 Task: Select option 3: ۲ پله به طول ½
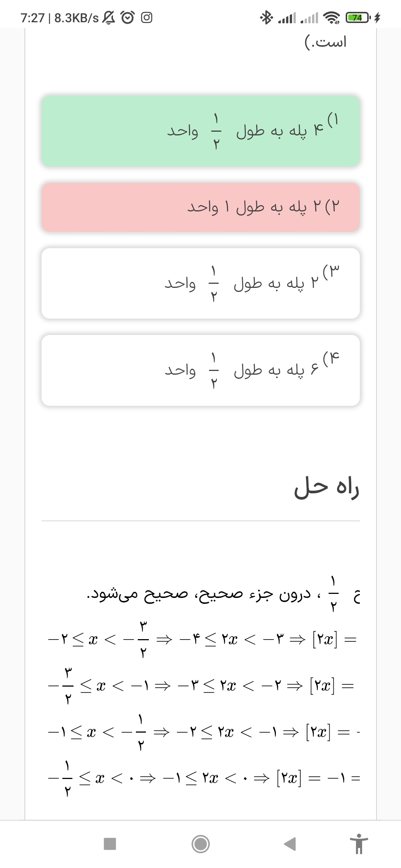pyautogui.click(x=200, y=283)
